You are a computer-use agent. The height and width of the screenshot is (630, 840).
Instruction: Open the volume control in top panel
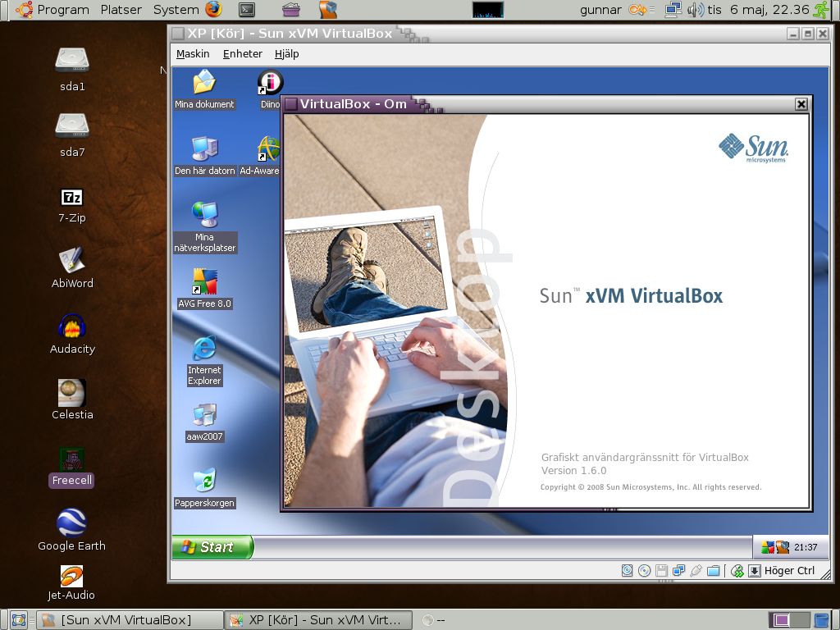[696, 9]
